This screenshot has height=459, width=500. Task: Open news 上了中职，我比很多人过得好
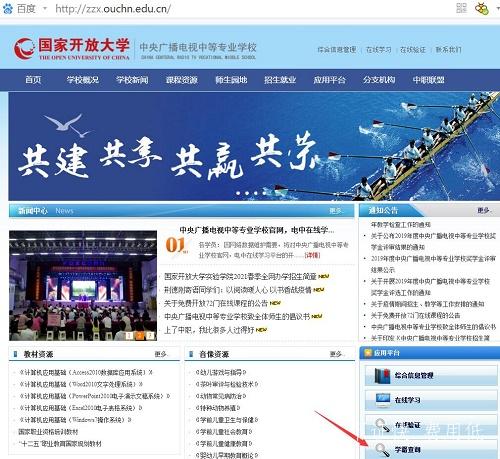209,330
